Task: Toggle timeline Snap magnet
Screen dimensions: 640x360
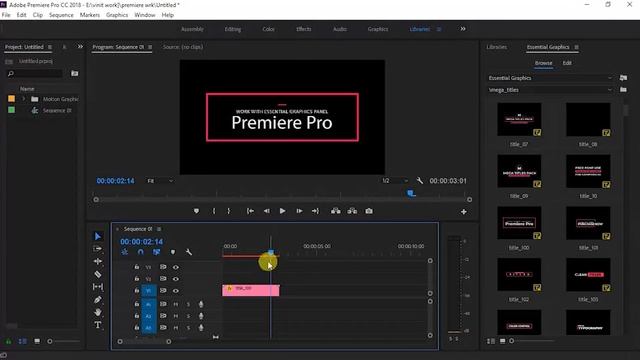Action: pyautogui.click(x=140, y=252)
